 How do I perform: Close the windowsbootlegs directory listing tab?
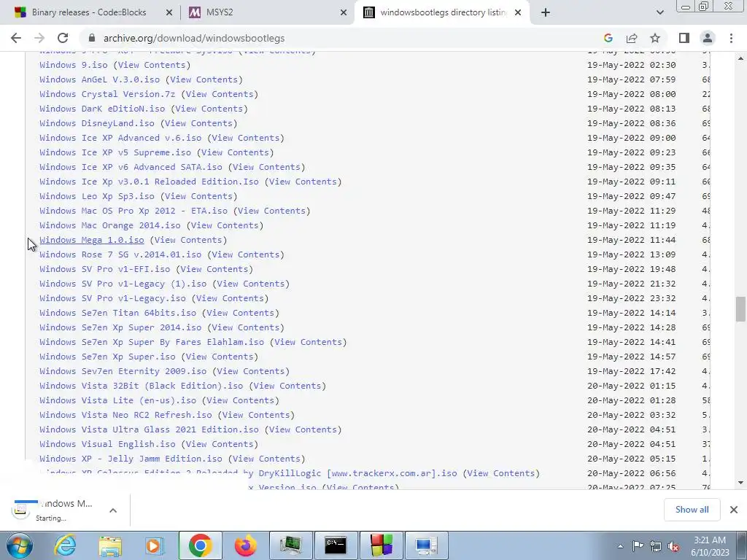(519, 13)
